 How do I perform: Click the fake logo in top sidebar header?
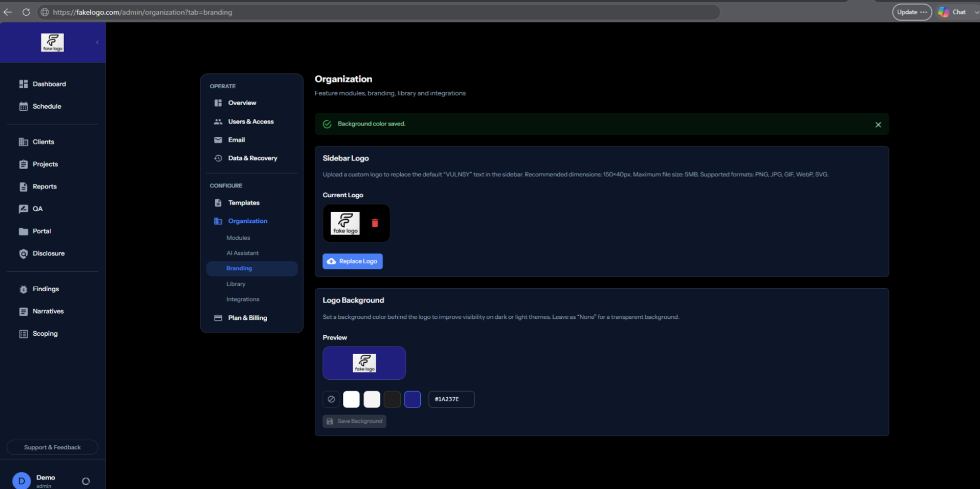click(52, 43)
